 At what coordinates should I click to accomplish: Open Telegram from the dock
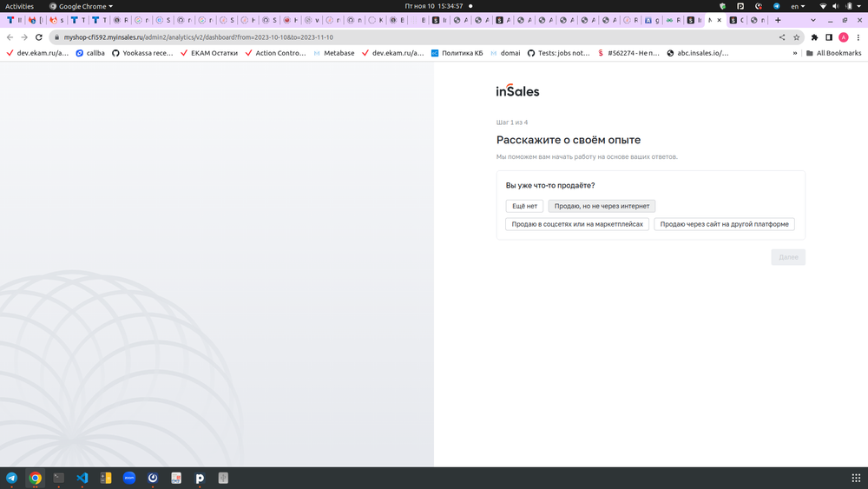pyautogui.click(x=11, y=478)
